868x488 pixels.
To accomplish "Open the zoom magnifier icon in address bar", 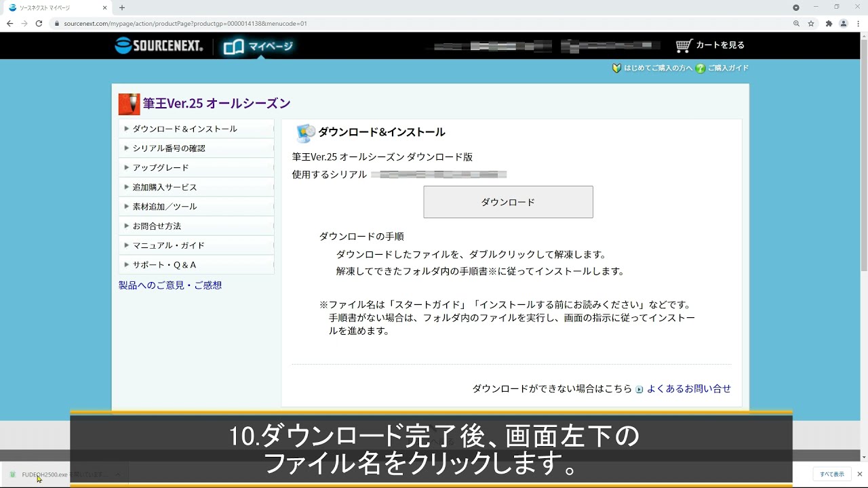I will coord(796,23).
